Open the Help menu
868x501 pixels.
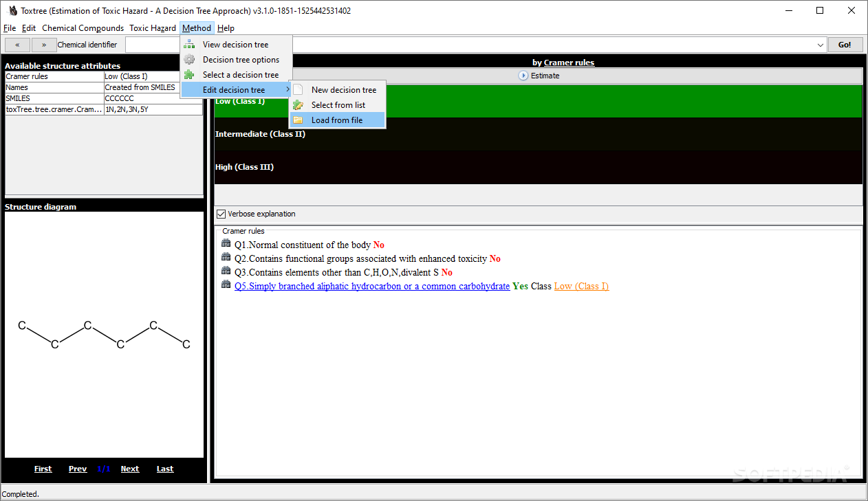pyautogui.click(x=226, y=28)
